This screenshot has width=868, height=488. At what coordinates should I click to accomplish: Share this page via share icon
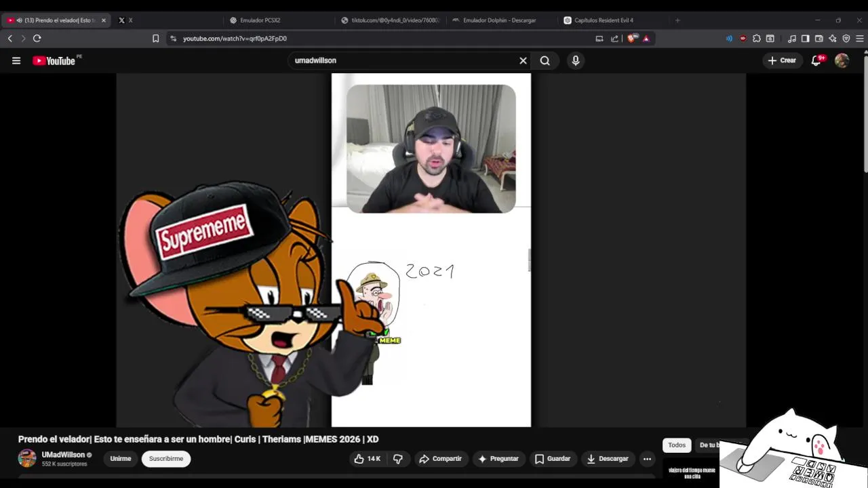coord(614,39)
